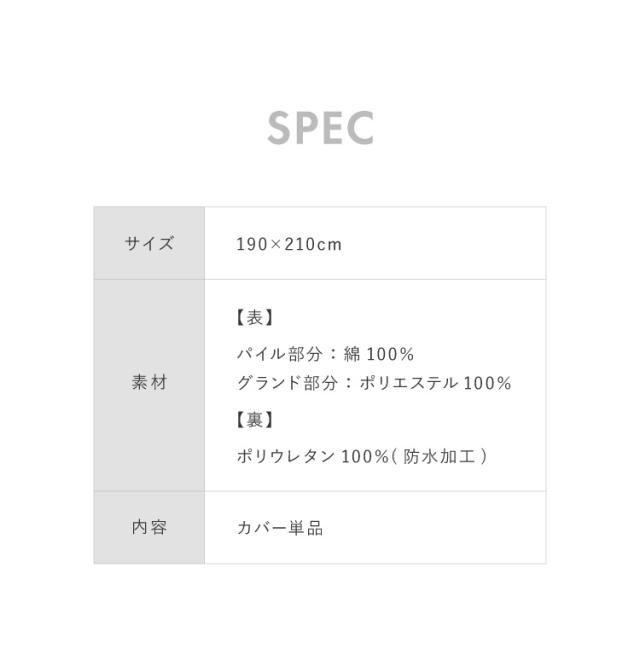Select the 素材 label cell
This screenshot has width=640, height=649.
pyautogui.click(x=149, y=383)
